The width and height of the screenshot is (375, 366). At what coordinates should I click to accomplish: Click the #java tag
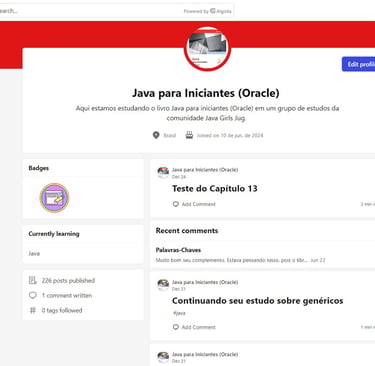(x=179, y=313)
